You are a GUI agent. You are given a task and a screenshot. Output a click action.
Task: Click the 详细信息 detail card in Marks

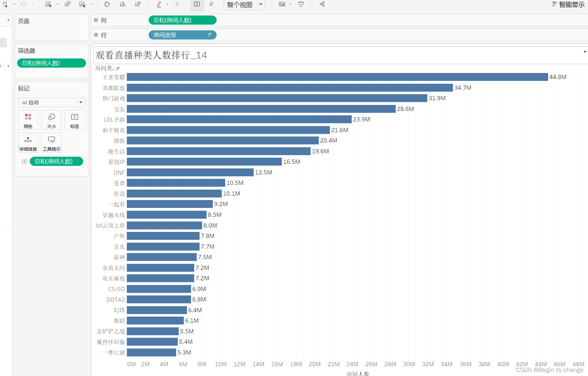[x=28, y=143]
